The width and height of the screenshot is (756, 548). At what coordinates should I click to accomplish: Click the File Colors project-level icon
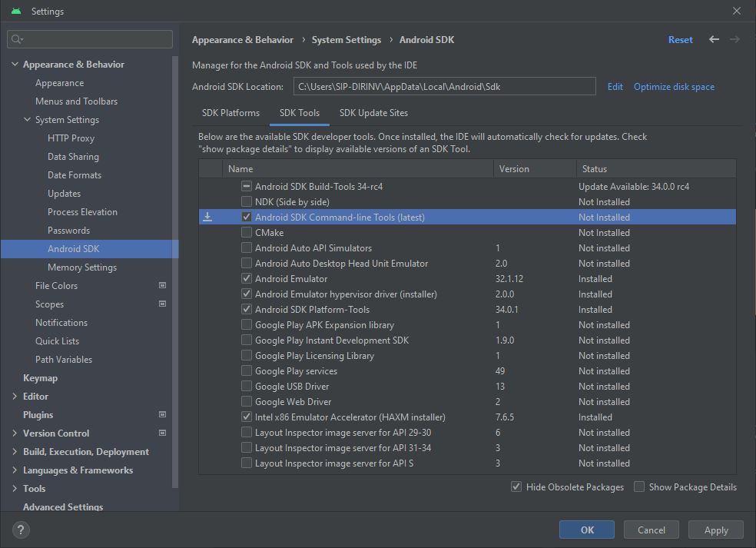tap(162, 286)
